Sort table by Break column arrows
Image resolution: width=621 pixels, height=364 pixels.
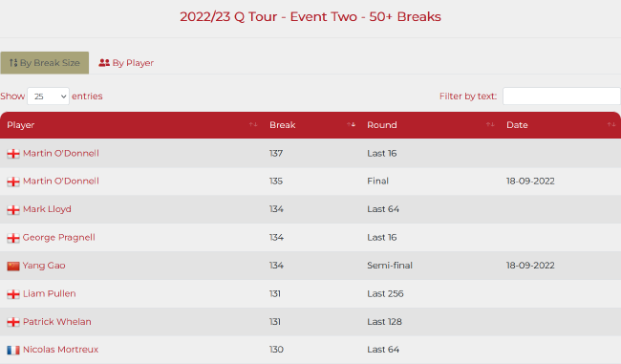click(351, 125)
